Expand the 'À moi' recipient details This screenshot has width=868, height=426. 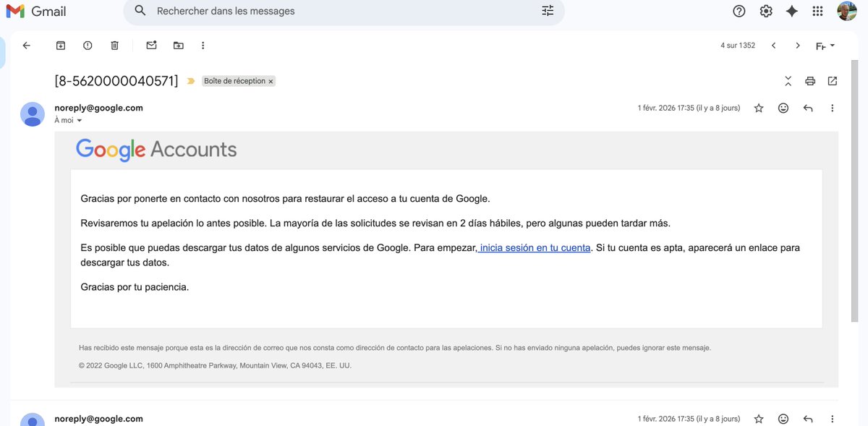80,121
